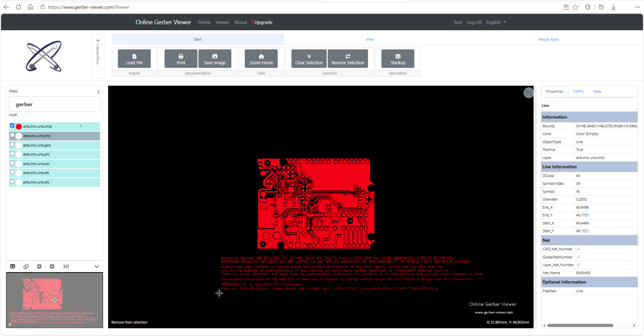The image size is (644, 336).
Task: Go to Home in the navbar
Action: coord(204,22)
